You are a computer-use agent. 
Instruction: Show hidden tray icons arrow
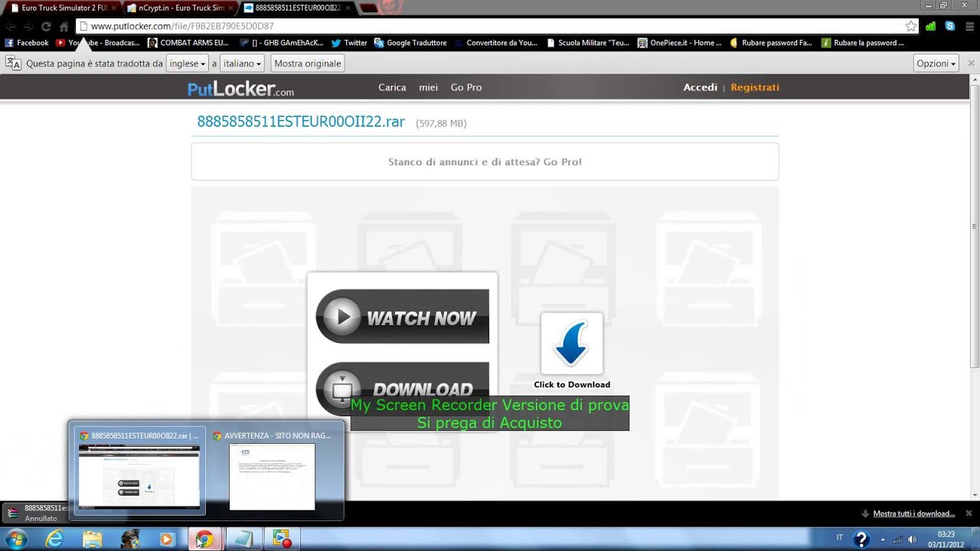(883, 539)
